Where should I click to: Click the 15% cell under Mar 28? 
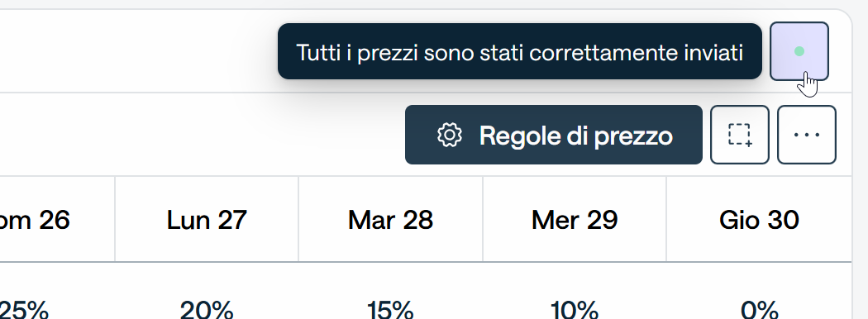pos(390,310)
